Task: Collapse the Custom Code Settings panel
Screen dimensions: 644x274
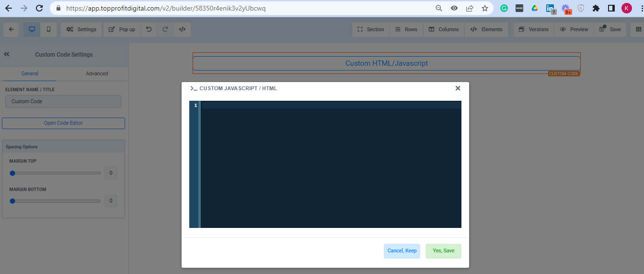Action: pos(7,55)
